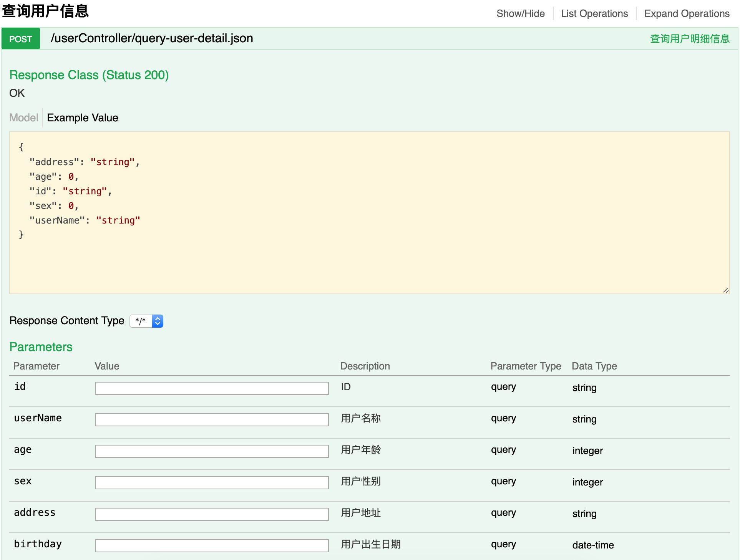Click the 'Value' column header
The height and width of the screenshot is (560, 740).
point(107,366)
